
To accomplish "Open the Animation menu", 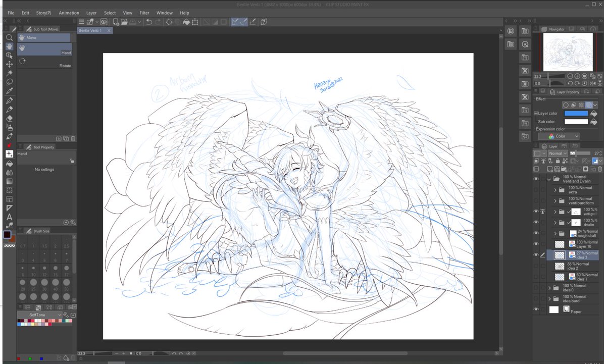I will click(x=69, y=13).
